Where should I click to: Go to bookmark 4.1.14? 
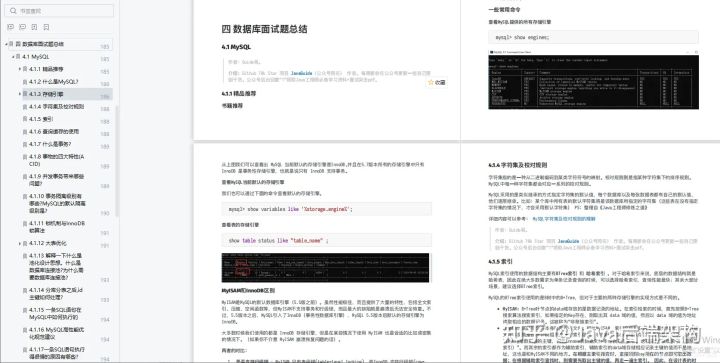tap(56, 294)
